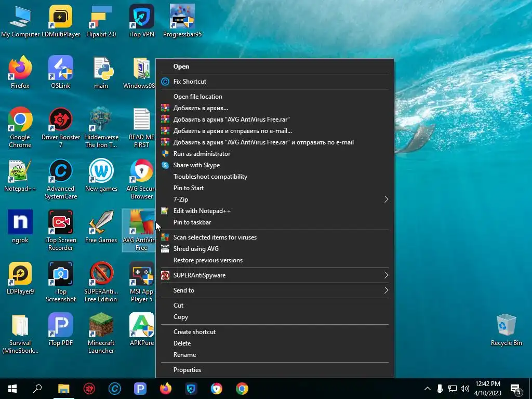
Task: Select the Firefox desktop shortcut
Action: 20,73
